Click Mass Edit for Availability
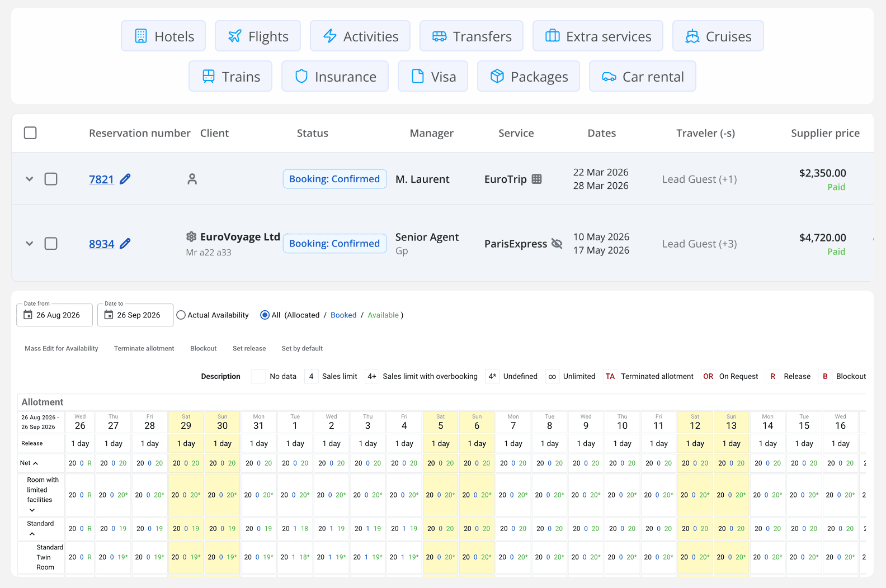The height and width of the screenshot is (588, 886). tap(62, 348)
